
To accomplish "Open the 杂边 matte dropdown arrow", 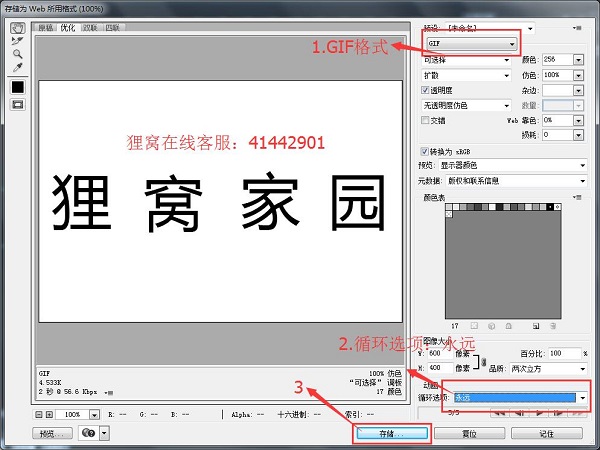I will (x=578, y=90).
